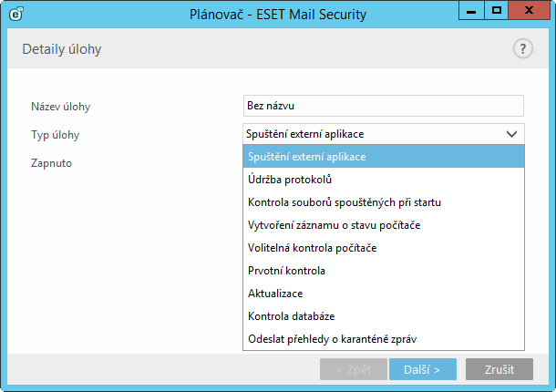
Task: Click the ESET logo in title bar
Action: 16,15
